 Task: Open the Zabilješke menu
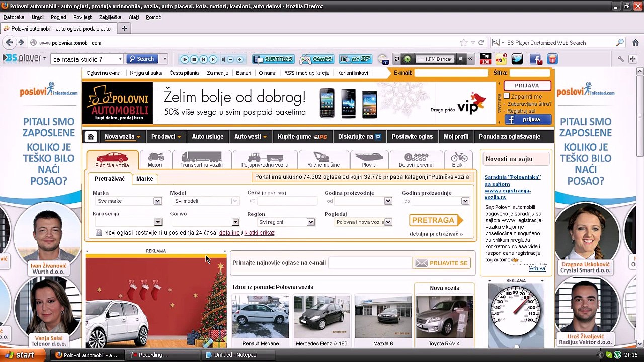[110, 17]
